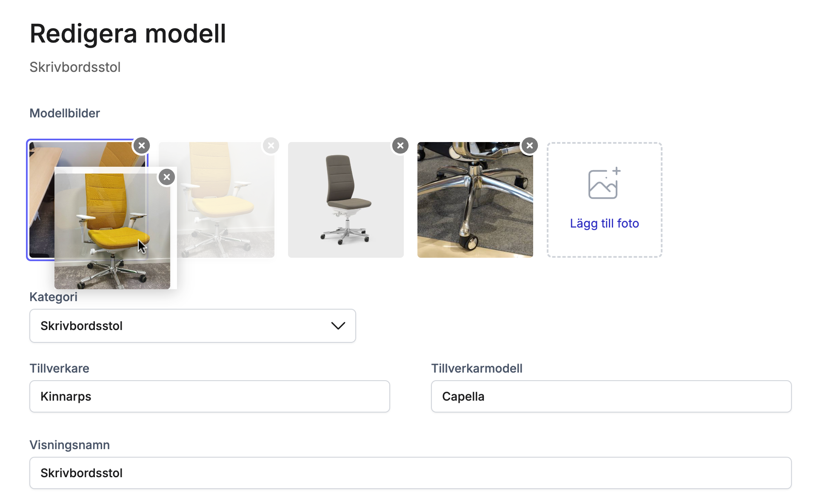Delete the gray office chair photo
Viewport: 831px width, 504px height.
pyautogui.click(x=400, y=145)
